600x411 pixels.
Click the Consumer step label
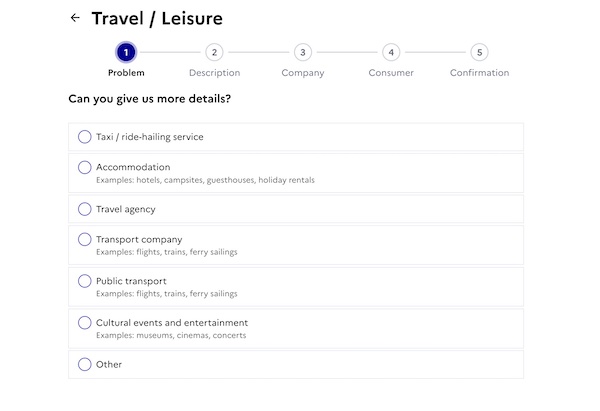pyautogui.click(x=391, y=73)
